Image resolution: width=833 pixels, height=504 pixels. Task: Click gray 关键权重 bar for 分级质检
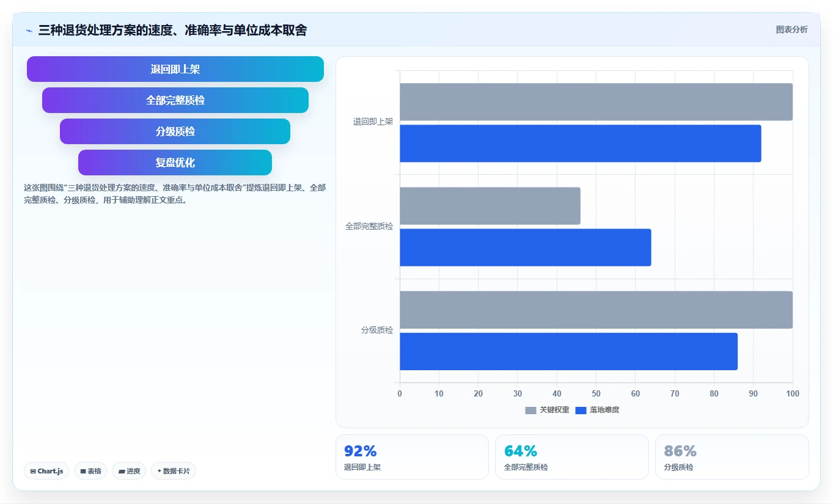click(x=596, y=310)
